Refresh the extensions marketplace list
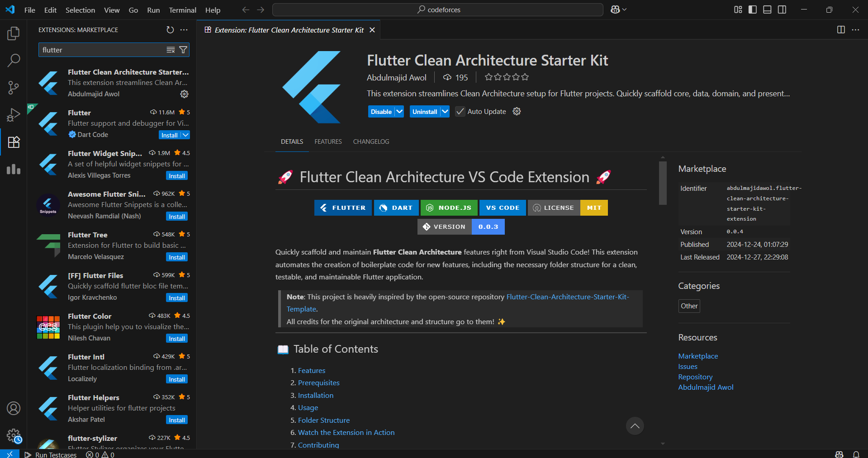 point(170,30)
